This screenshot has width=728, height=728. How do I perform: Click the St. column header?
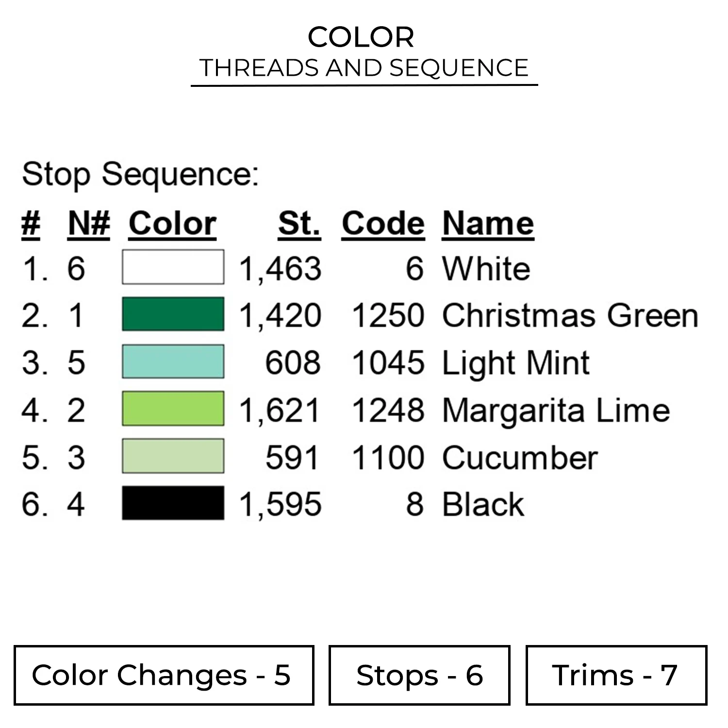pyautogui.click(x=299, y=224)
